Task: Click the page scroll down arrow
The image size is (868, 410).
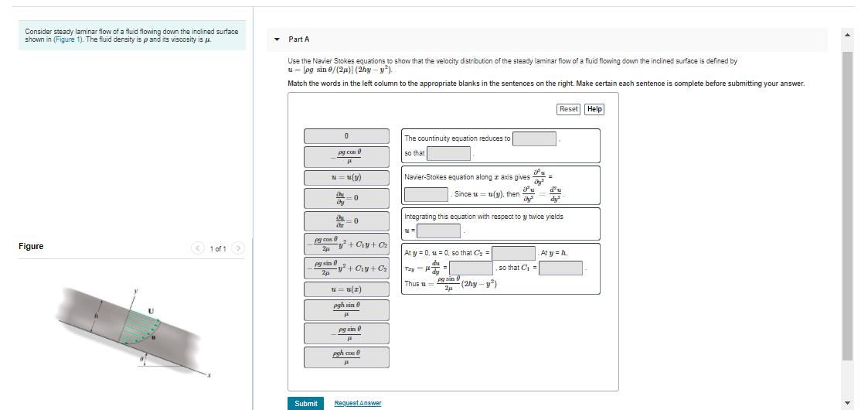Action: coord(847,403)
